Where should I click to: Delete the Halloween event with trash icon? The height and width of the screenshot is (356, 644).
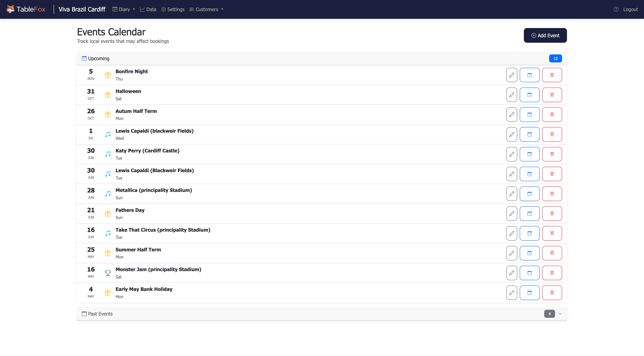click(x=552, y=95)
